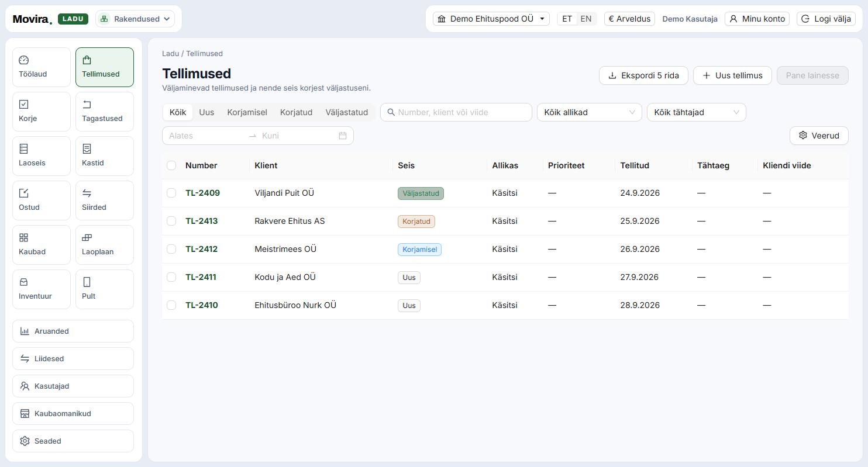Image resolution: width=868 pixels, height=467 pixels.
Task: Tick the select-all checkbox in table header
Action: point(171,165)
